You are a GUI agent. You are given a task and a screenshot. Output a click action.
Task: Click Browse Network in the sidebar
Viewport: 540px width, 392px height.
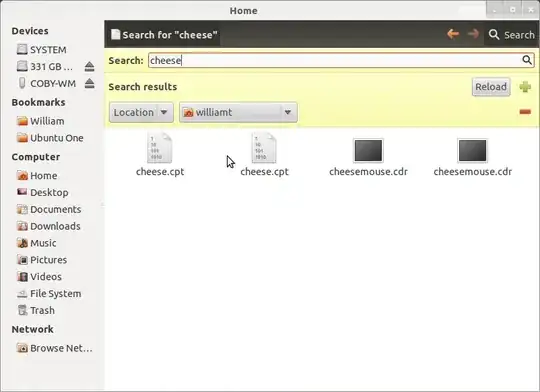tap(55, 348)
